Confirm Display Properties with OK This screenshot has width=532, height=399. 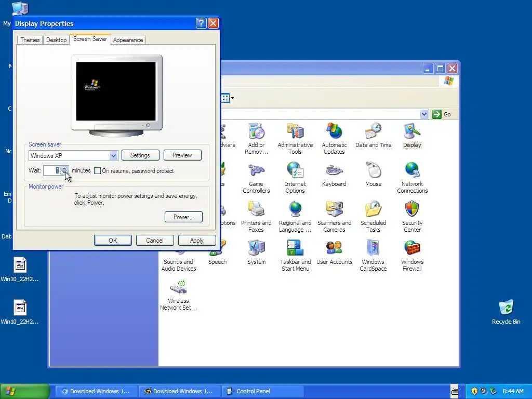(x=113, y=240)
